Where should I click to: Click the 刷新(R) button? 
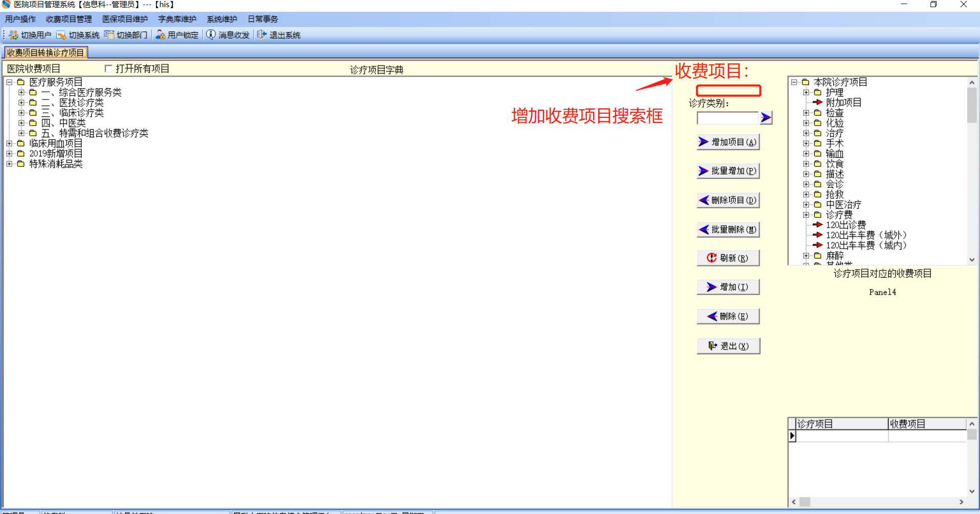[x=728, y=258]
